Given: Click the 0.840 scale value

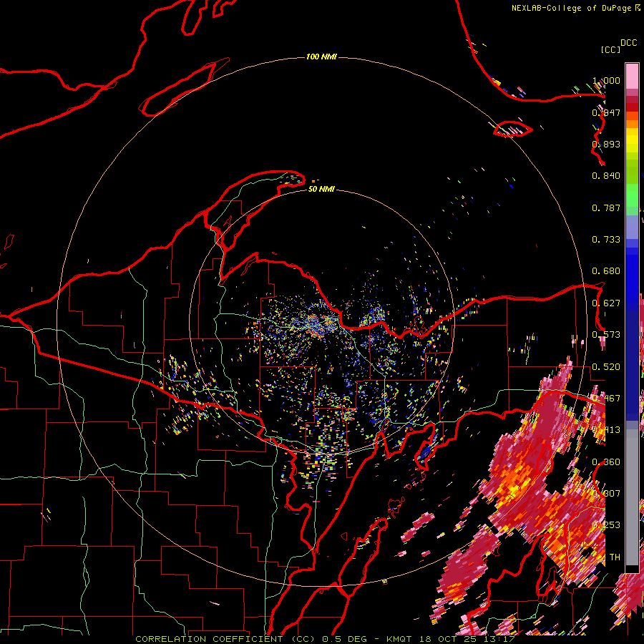Looking at the screenshot, I should (x=606, y=176).
